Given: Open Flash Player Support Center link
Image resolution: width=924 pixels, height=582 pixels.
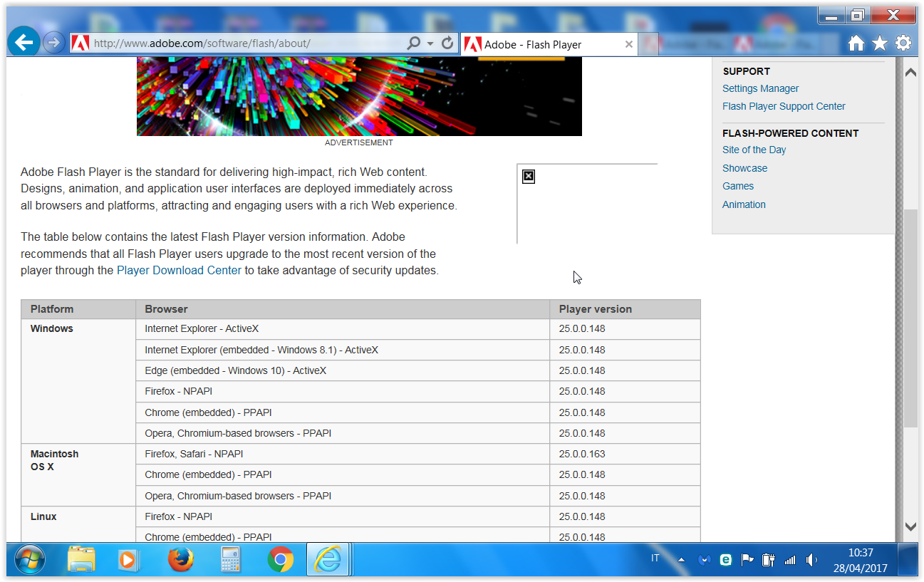Looking at the screenshot, I should click(784, 106).
